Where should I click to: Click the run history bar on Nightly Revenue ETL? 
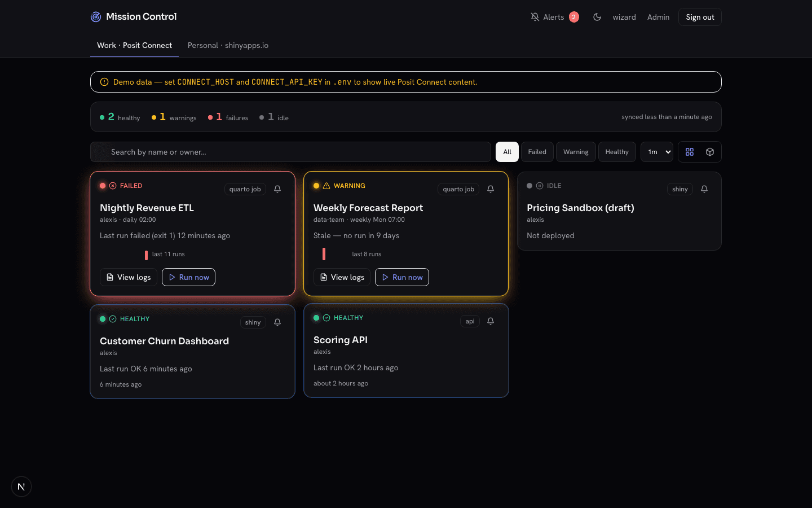point(146,255)
